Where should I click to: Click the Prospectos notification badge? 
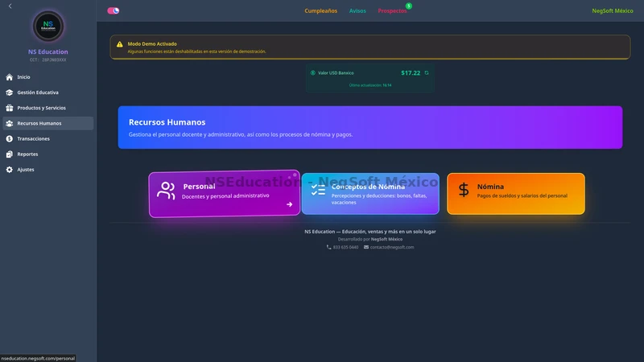(x=409, y=6)
